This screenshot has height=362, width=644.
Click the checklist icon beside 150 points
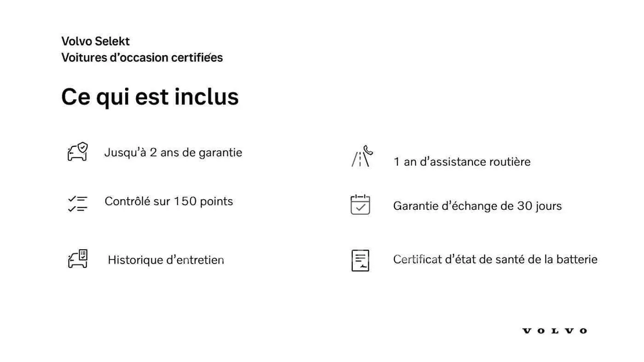[x=77, y=203]
